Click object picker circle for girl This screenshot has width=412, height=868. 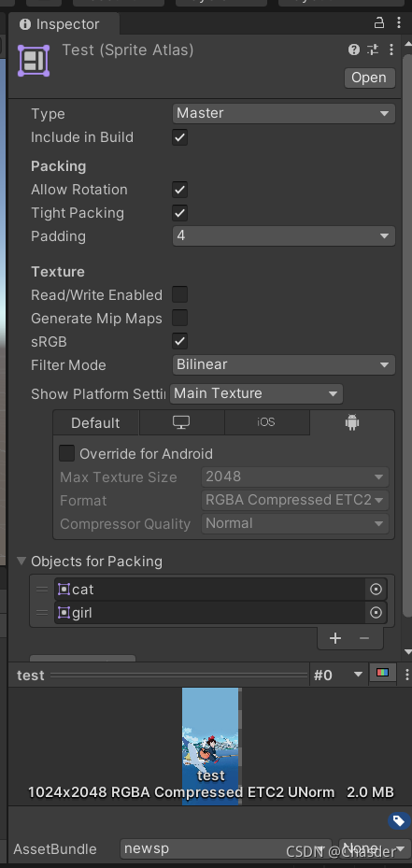(376, 613)
